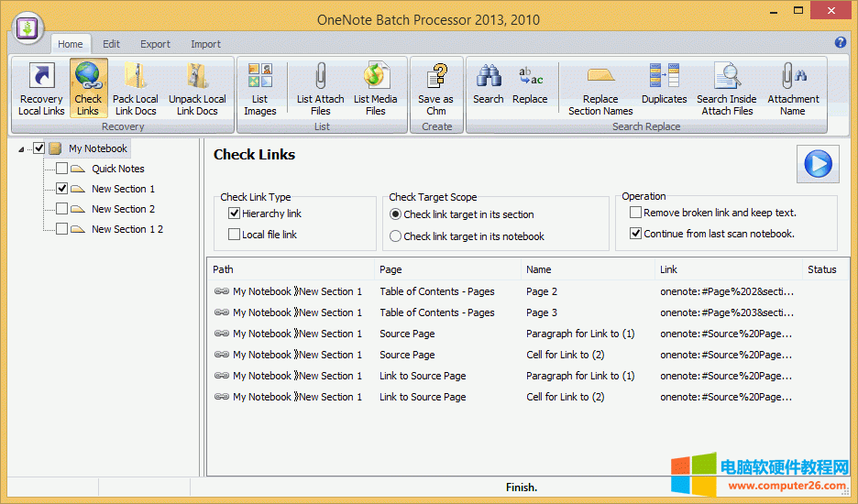Image resolution: width=858 pixels, height=504 pixels.
Task: Disable the Hierarchy link checkbox
Action: [x=235, y=214]
